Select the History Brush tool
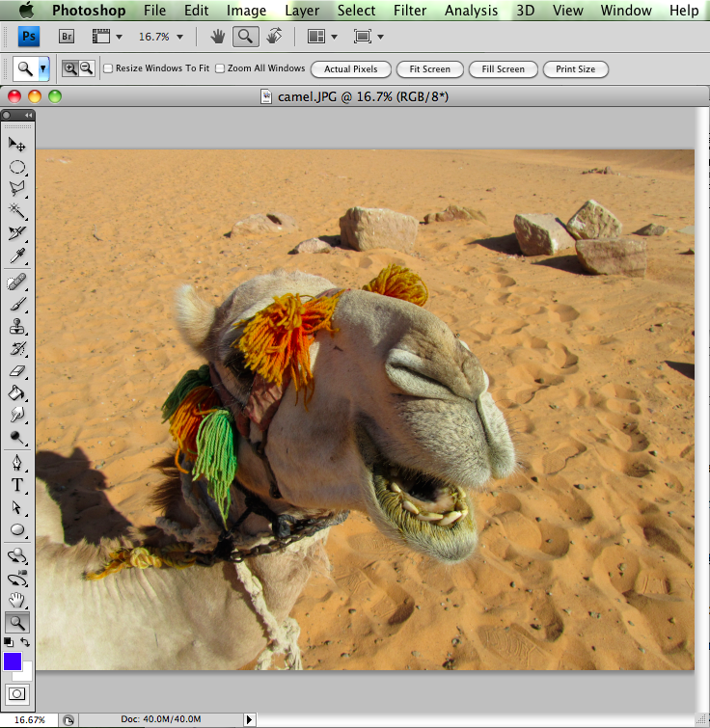710x728 pixels. [x=17, y=349]
